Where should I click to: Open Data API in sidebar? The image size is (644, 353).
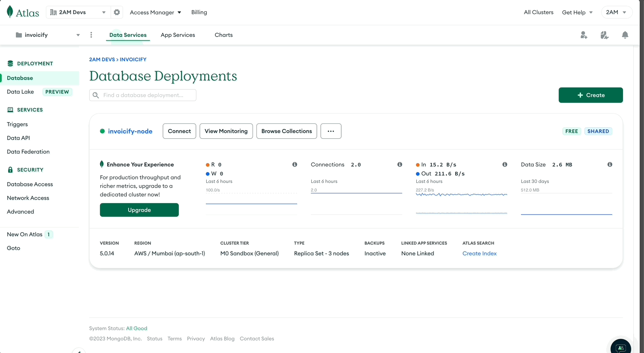pos(18,138)
